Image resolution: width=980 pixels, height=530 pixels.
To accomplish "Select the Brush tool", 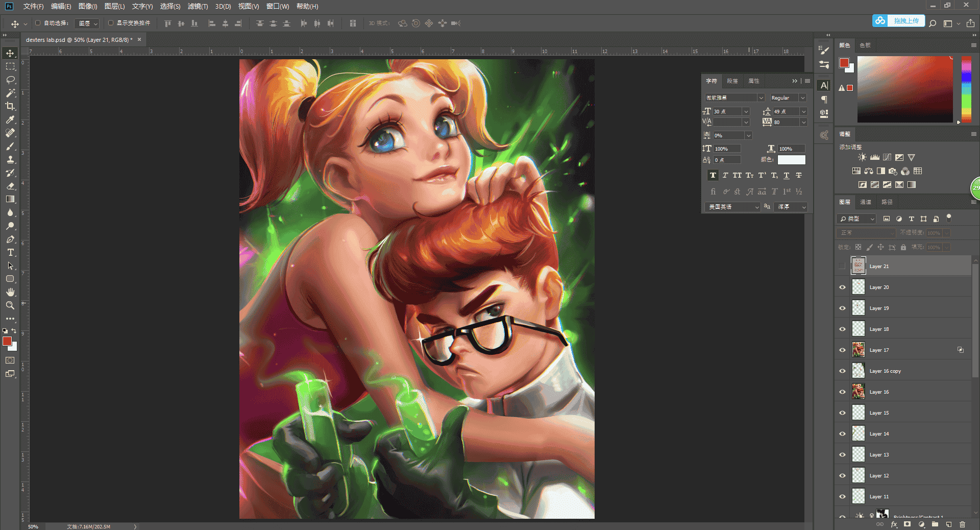I will tap(10, 146).
